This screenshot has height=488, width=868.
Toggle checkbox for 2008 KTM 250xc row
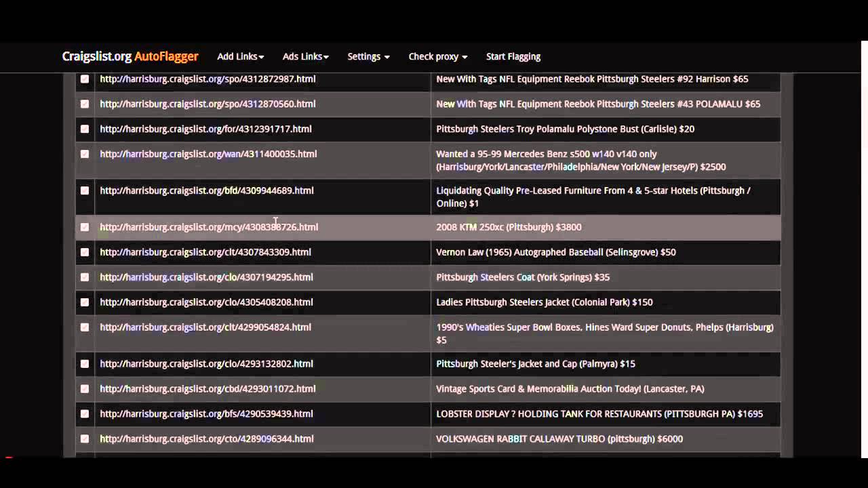(x=85, y=228)
